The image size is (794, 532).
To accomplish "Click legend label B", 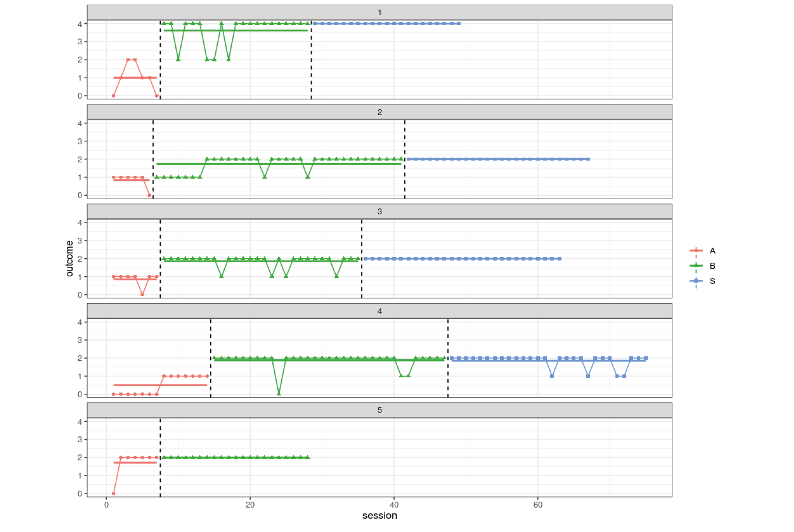I will (x=712, y=266).
